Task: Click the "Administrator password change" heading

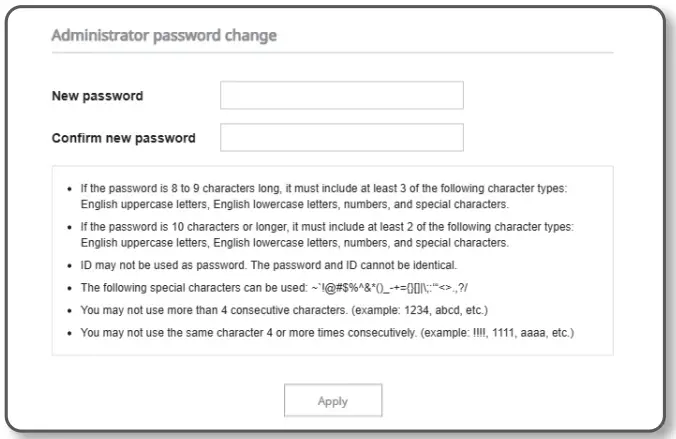Action: click(164, 35)
